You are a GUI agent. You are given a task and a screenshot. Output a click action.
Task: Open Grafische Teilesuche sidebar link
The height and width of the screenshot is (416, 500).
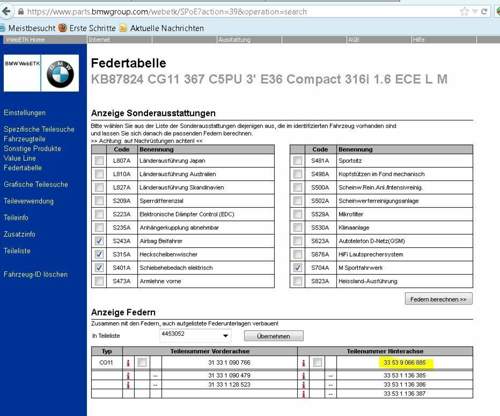(x=36, y=184)
